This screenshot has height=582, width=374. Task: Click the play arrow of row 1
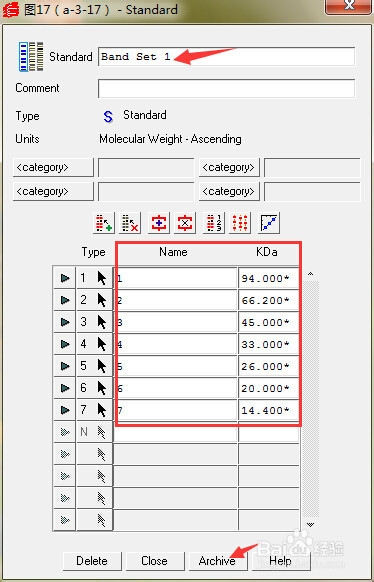click(65, 278)
